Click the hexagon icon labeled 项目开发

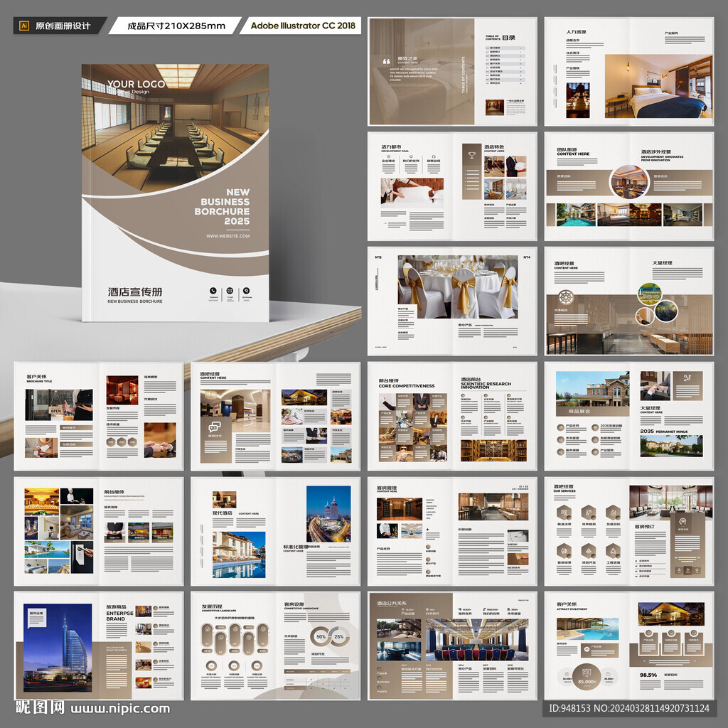(589, 551)
